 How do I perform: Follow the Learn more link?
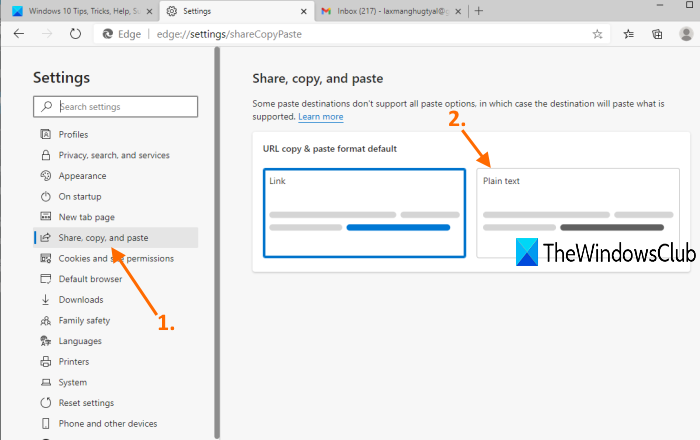point(321,117)
